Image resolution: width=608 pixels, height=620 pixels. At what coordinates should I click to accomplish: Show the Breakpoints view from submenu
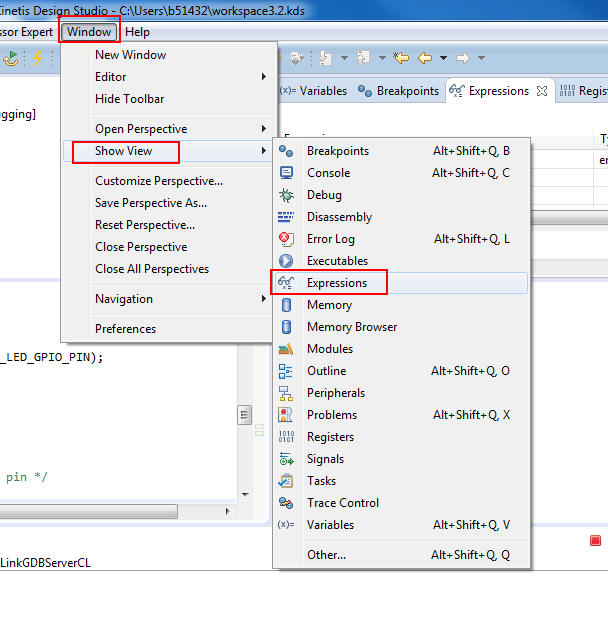(x=401, y=151)
